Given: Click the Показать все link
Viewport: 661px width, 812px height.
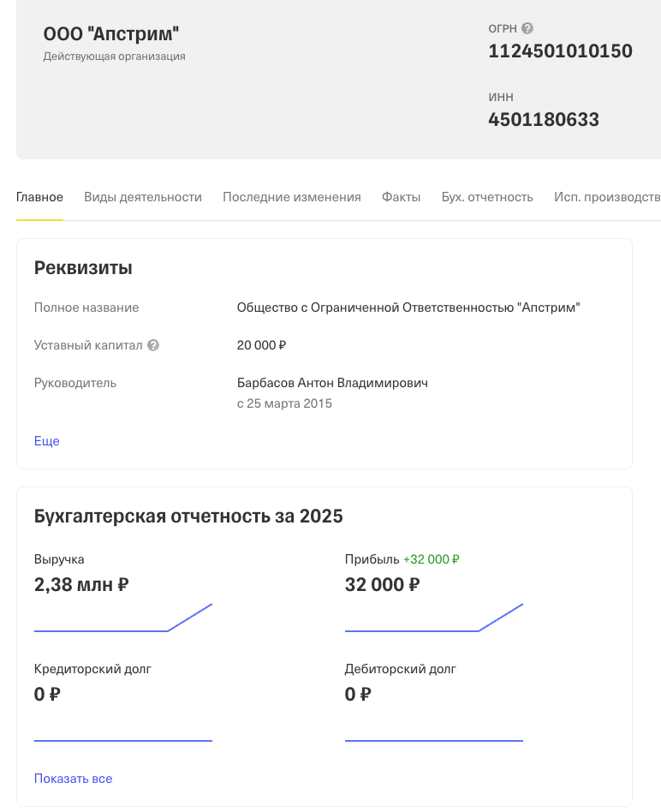Looking at the screenshot, I should point(73,779).
